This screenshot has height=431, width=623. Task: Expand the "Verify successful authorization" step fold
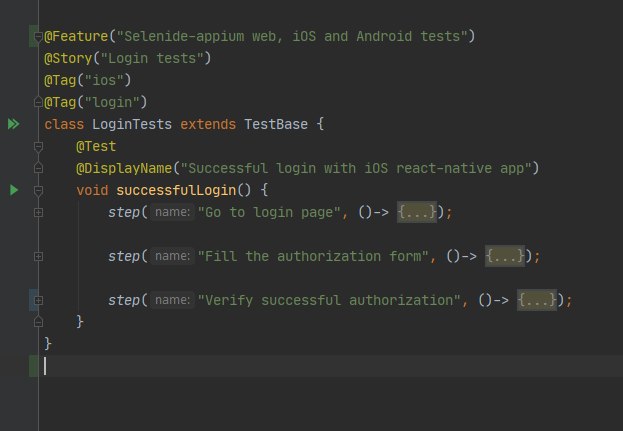(x=38, y=300)
